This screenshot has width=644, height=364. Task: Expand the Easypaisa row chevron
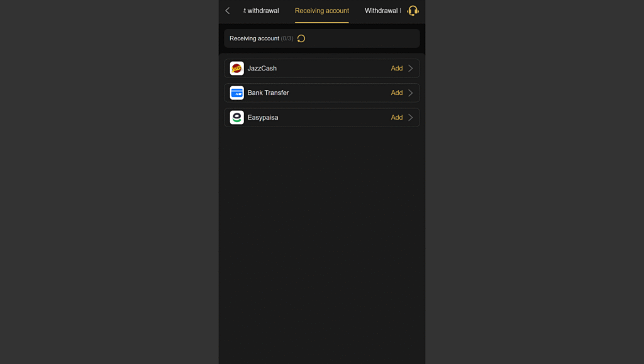[410, 118]
